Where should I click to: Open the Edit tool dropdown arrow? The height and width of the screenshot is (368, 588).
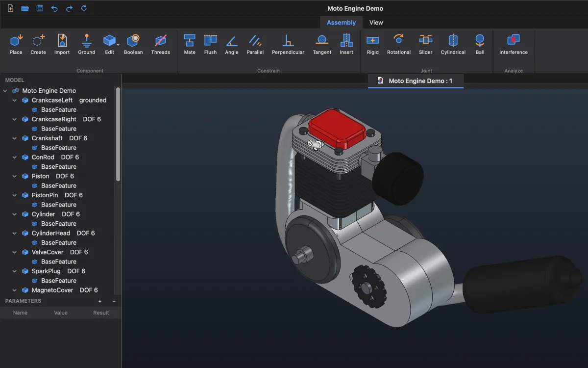[x=118, y=45]
